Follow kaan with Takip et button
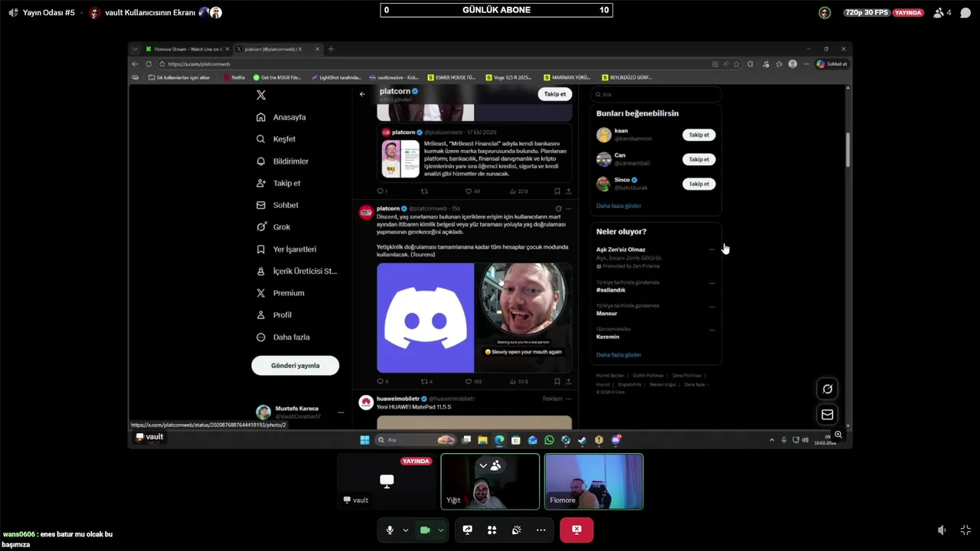This screenshot has height=551, width=980. 699,135
